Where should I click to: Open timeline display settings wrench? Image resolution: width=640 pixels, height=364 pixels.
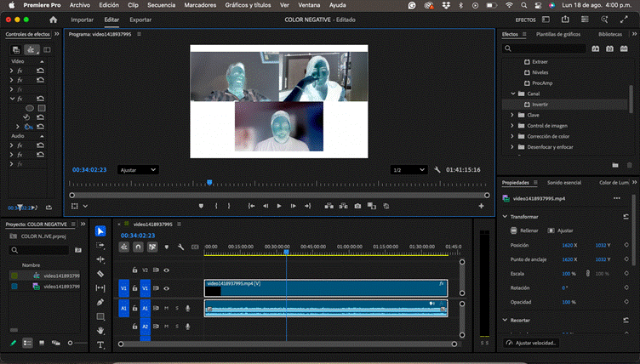click(180, 247)
